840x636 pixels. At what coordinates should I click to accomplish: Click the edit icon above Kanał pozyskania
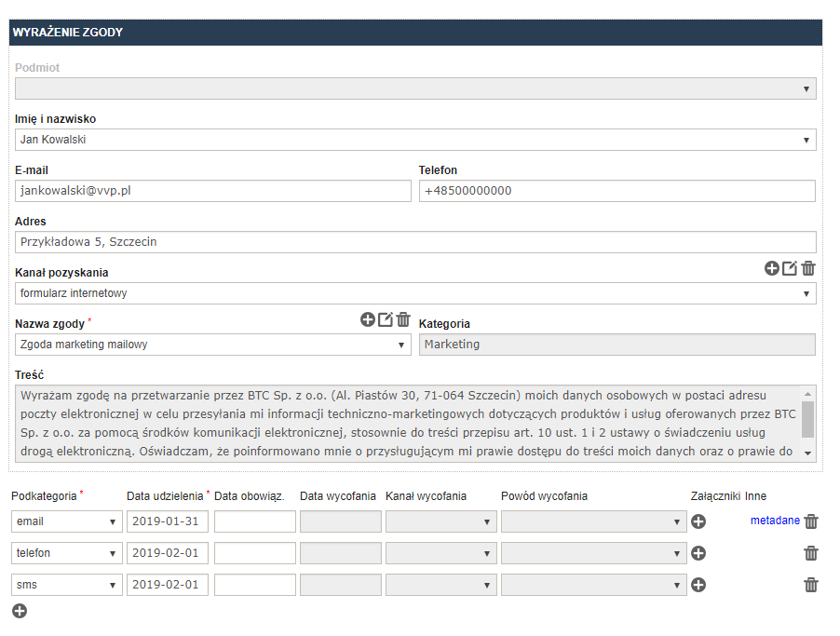click(790, 268)
